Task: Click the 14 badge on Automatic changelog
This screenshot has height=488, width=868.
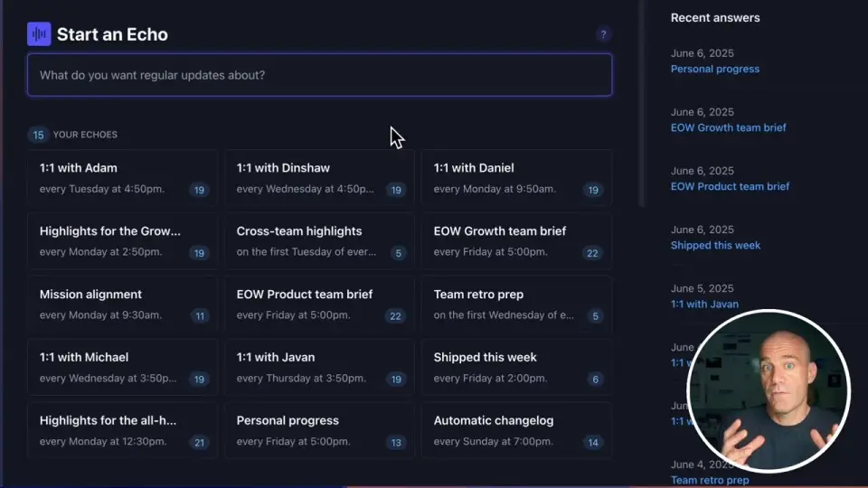Action: [593, 443]
